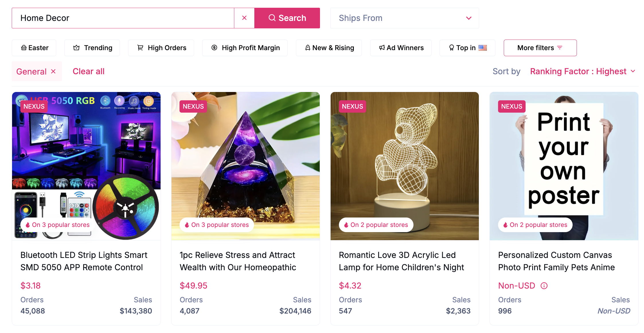This screenshot has width=644, height=333.
Task: Click the Ad Winners megaphone icon
Action: coord(381,48)
